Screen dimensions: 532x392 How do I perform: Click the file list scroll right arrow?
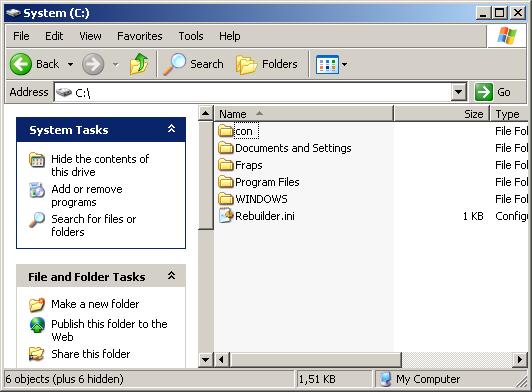519,360
